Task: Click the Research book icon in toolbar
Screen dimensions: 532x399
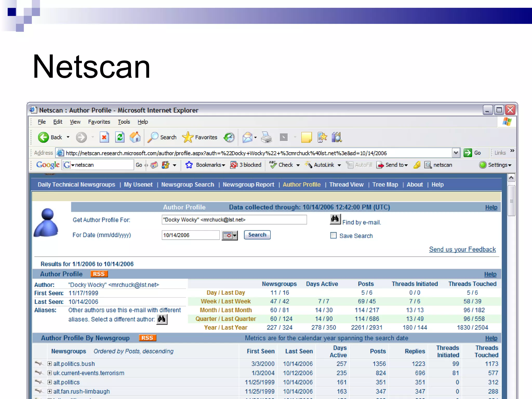Action: (x=337, y=137)
